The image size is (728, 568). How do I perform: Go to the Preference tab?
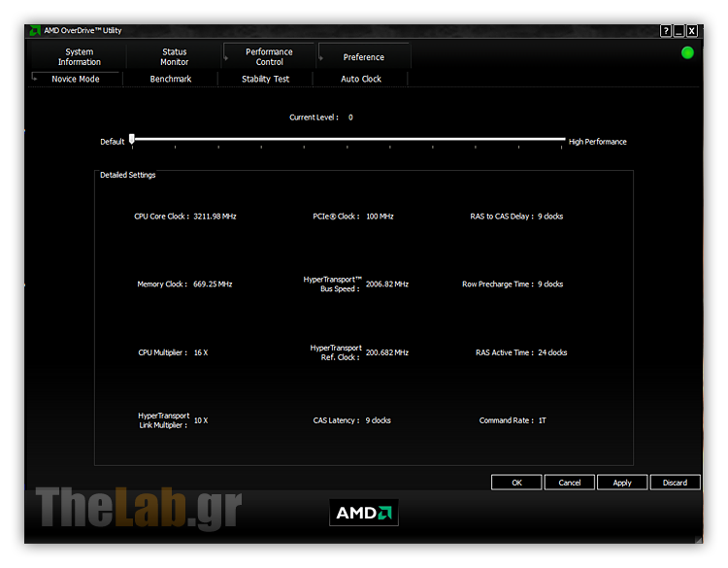[364, 57]
